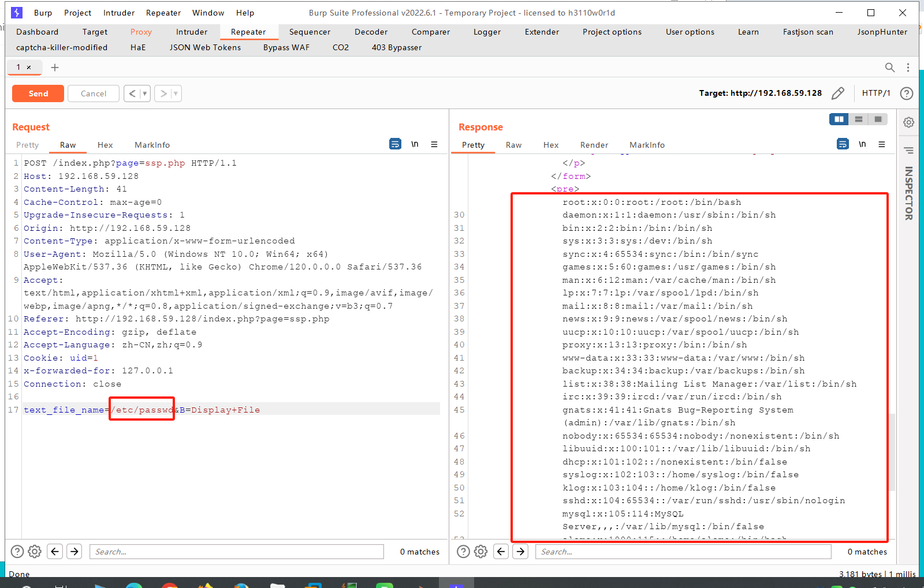This screenshot has width=924, height=588.
Task: Enable the side-by-side Request/Response layout
Action: tap(839, 119)
